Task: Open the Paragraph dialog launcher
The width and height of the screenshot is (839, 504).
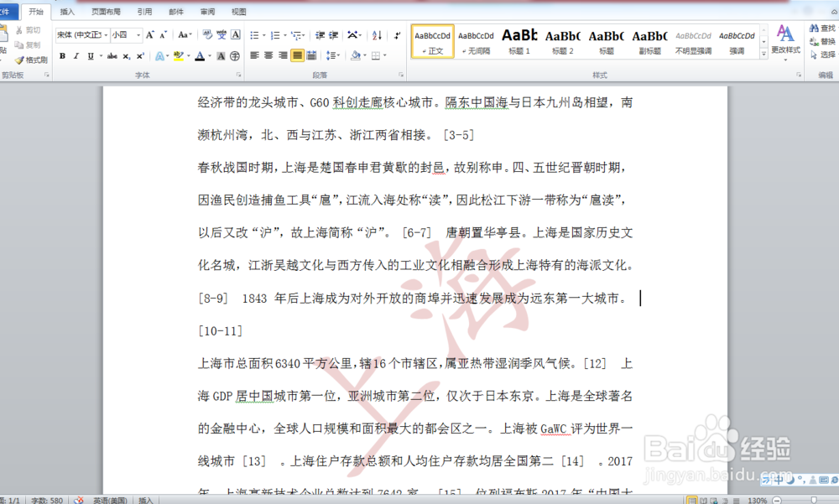Action: pyautogui.click(x=401, y=75)
